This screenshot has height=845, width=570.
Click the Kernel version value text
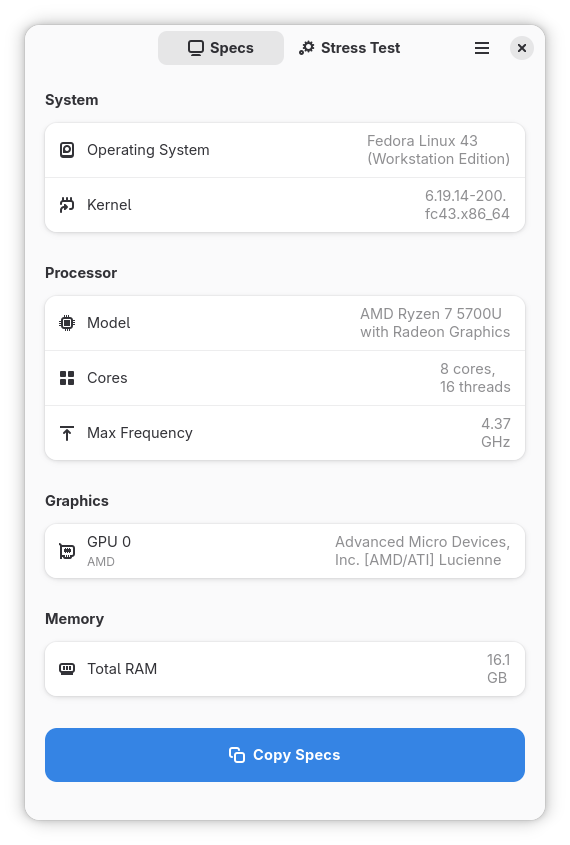(467, 205)
